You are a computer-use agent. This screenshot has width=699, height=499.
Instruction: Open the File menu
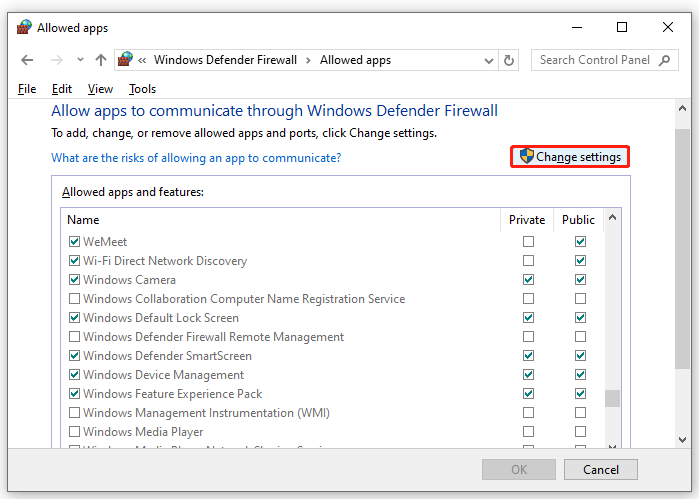pyautogui.click(x=27, y=89)
